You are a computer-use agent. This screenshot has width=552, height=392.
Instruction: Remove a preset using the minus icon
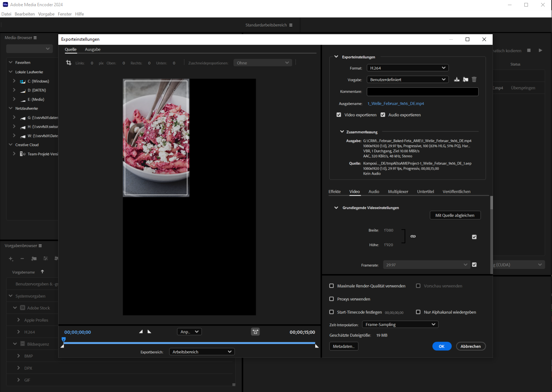[x=22, y=259]
